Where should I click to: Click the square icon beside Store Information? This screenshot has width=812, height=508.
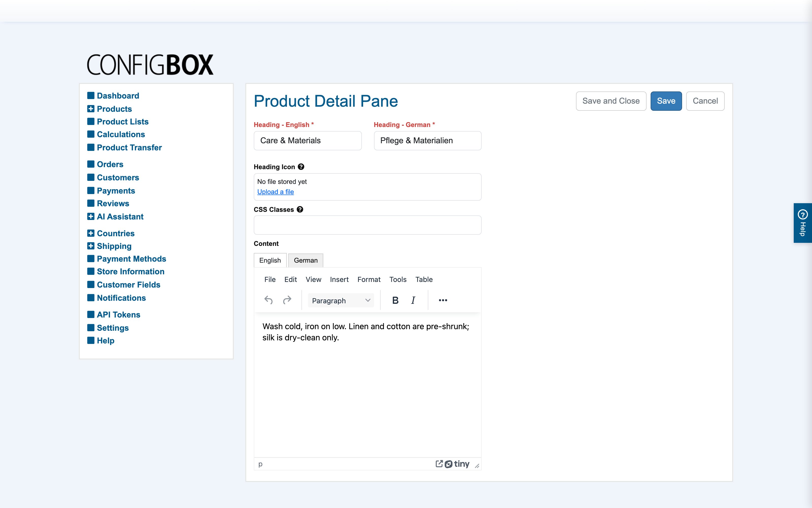(x=91, y=271)
